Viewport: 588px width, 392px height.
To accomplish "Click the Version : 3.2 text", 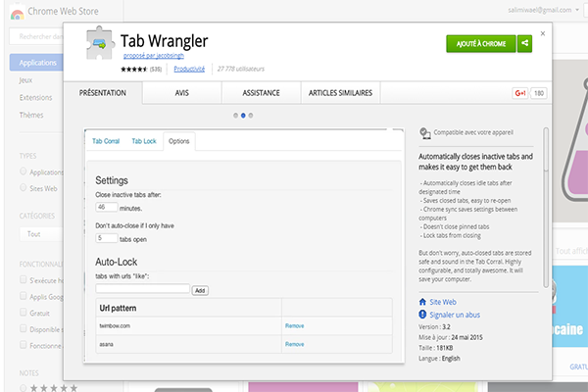I will (434, 326).
